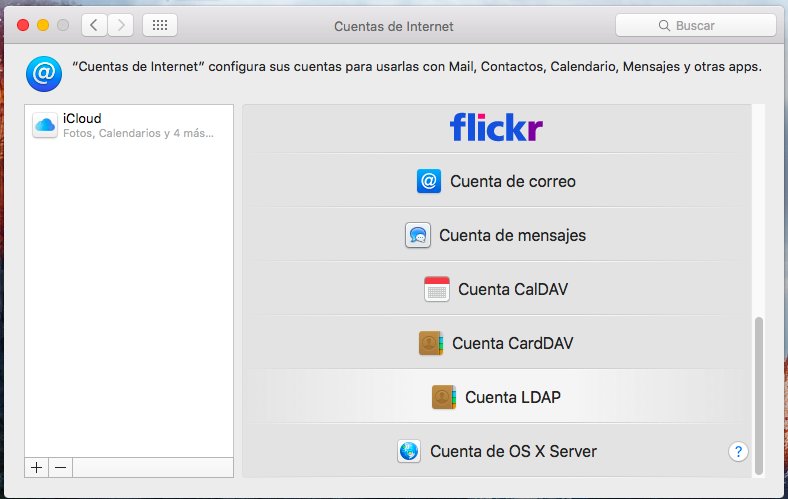Click the CardDAV contacts book icon
788x499 pixels.
(431, 343)
